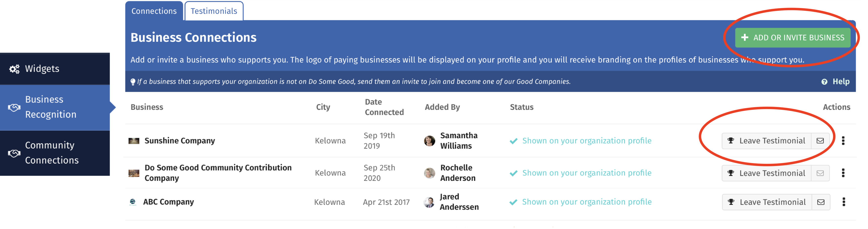The height and width of the screenshot is (229, 868).
Task: Open three-dot menu for ABC Company
Action: pos(844,202)
